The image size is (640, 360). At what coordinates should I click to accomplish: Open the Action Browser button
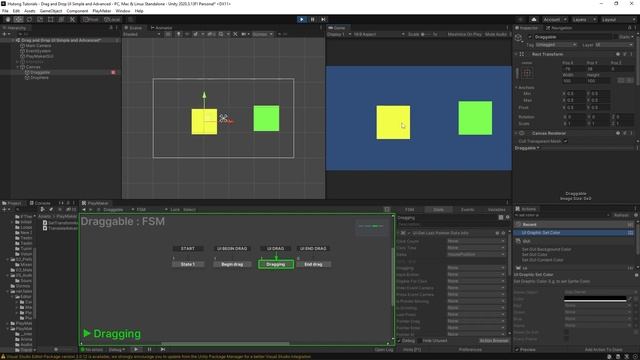493,340
